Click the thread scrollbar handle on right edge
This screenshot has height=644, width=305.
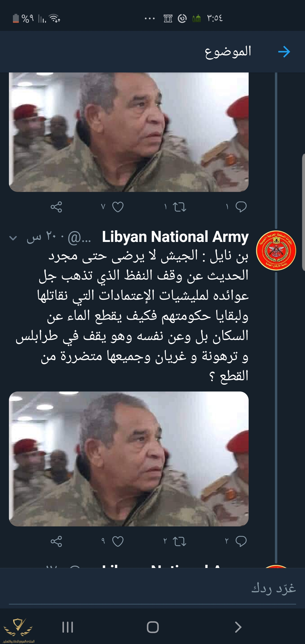point(304,211)
